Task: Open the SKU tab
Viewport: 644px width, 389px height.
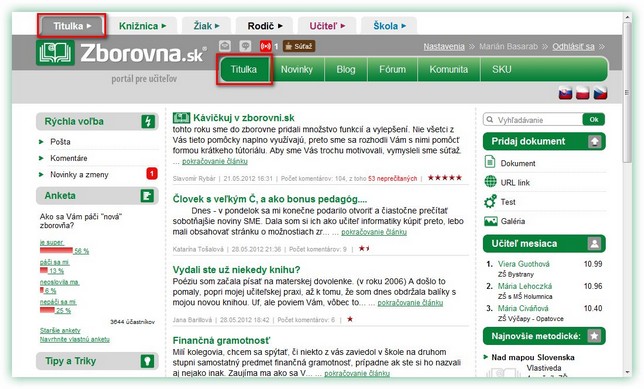Action: coord(501,69)
